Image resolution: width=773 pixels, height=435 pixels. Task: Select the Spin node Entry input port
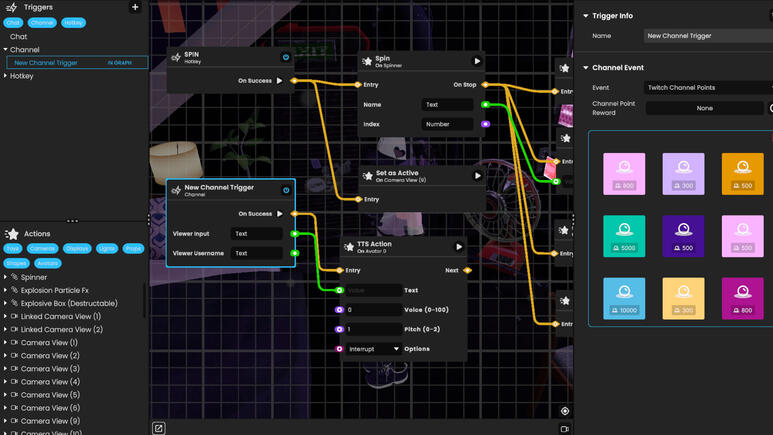tap(358, 85)
